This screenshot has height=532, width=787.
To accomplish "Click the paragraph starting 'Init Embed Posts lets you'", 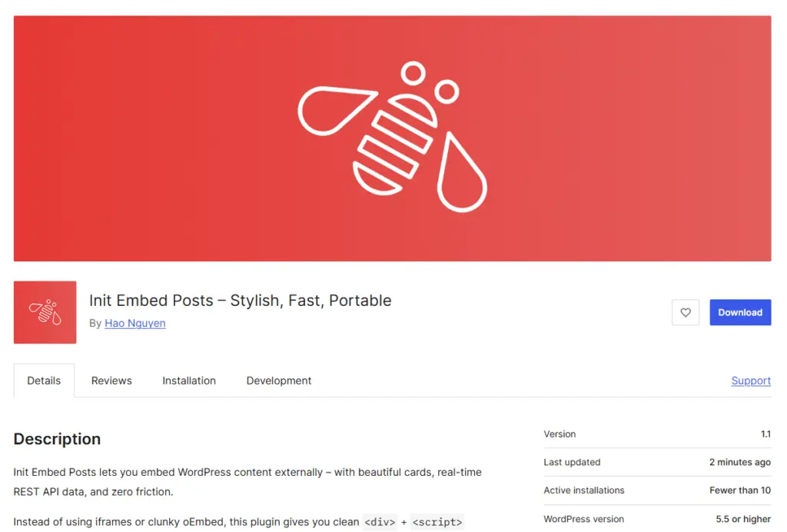I will pyautogui.click(x=247, y=482).
